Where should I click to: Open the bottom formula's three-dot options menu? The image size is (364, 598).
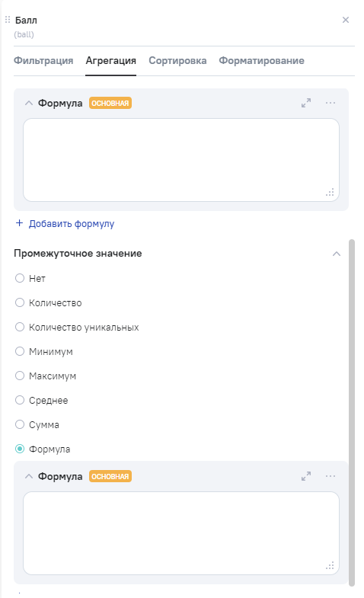point(330,476)
